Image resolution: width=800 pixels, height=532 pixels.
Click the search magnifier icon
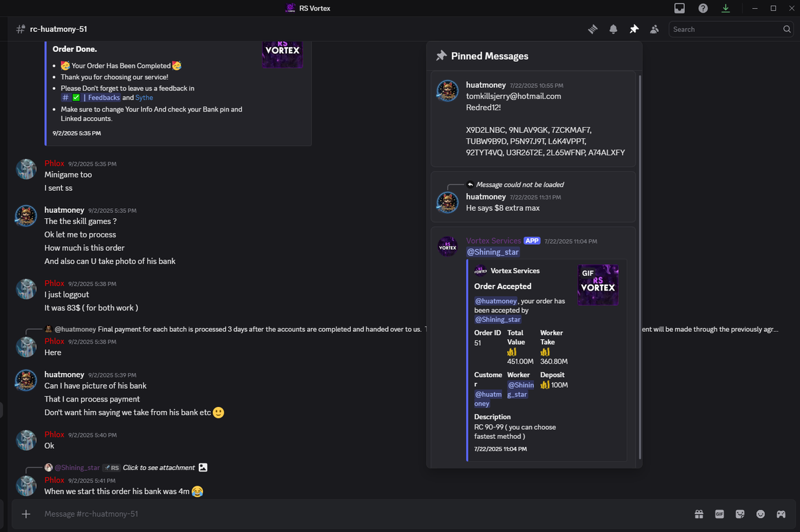point(788,29)
